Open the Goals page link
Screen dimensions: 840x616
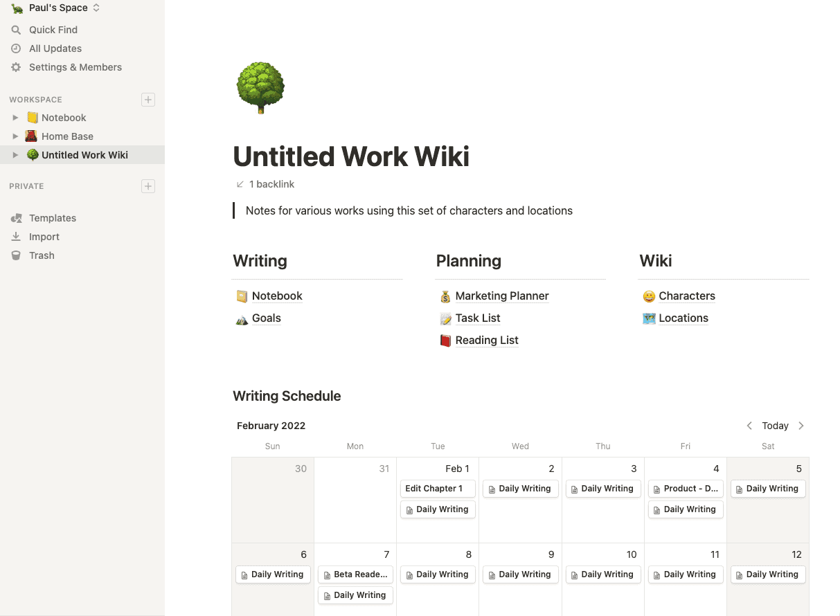pos(266,318)
